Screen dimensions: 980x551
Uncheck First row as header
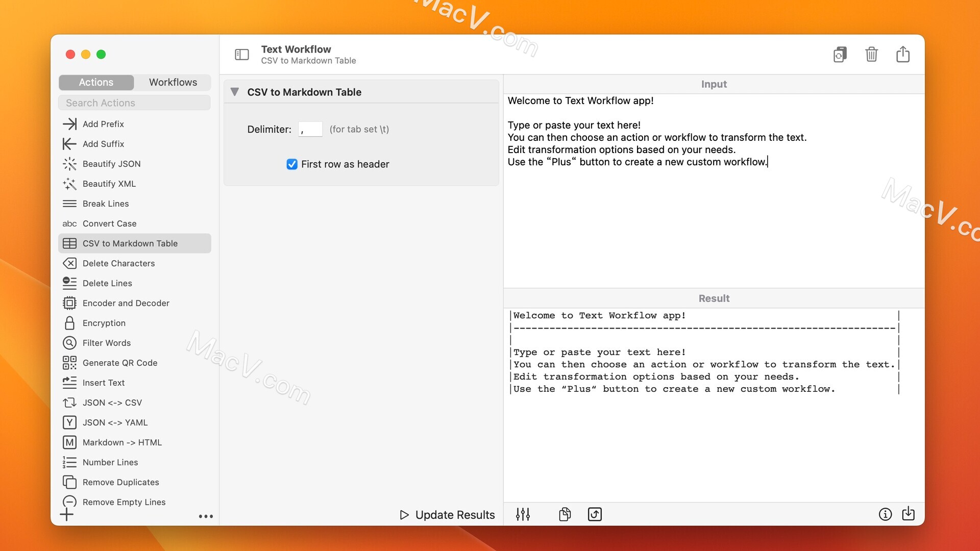click(x=292, y=164)
